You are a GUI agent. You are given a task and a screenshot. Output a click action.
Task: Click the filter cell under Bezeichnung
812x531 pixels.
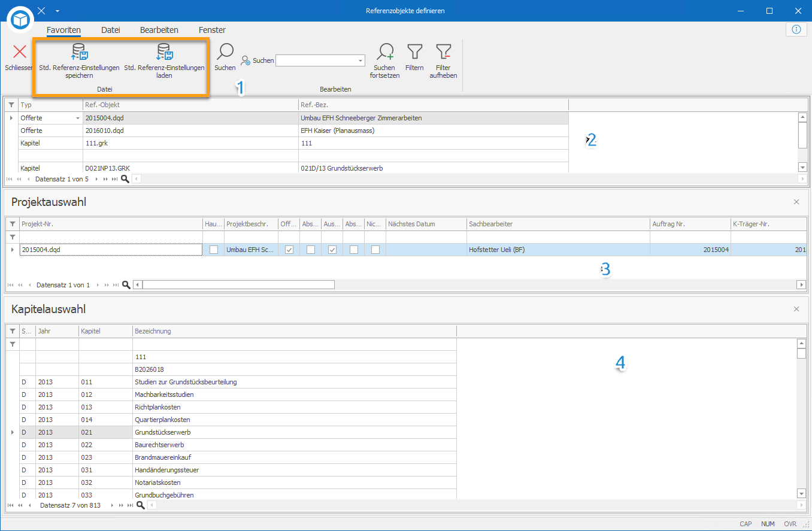tap(295, 344)
